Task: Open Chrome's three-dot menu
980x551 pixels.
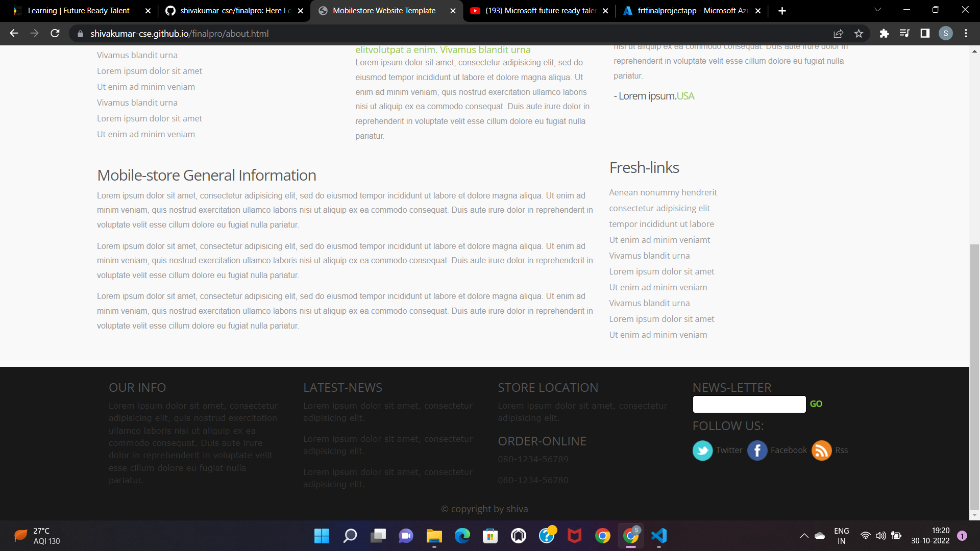Action: point(966,33)
